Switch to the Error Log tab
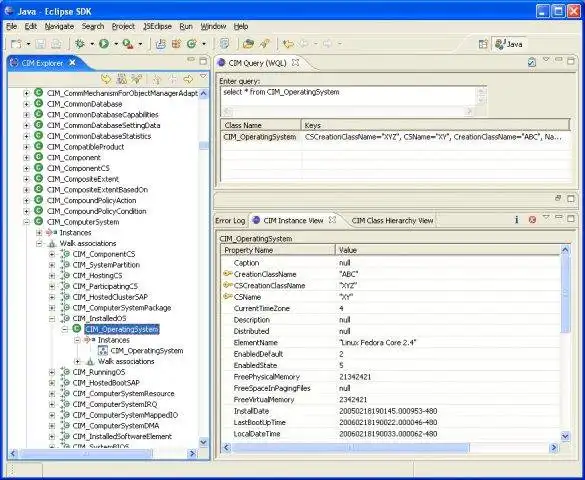 pos(230,220)
